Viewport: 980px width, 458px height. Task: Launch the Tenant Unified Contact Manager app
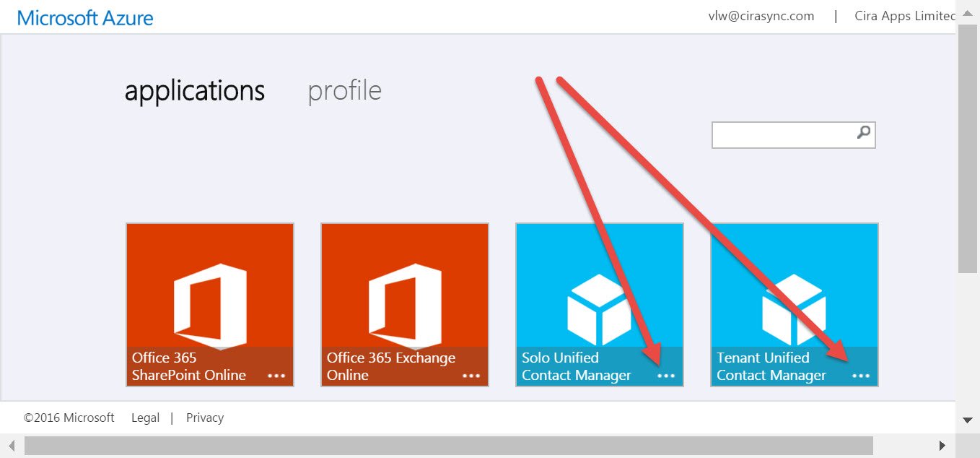795,305
